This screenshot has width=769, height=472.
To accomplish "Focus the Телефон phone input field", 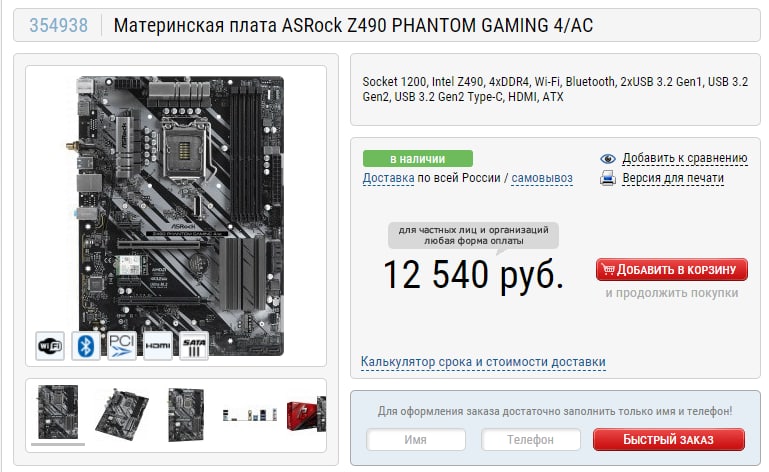I will click(x=531, y=439).
